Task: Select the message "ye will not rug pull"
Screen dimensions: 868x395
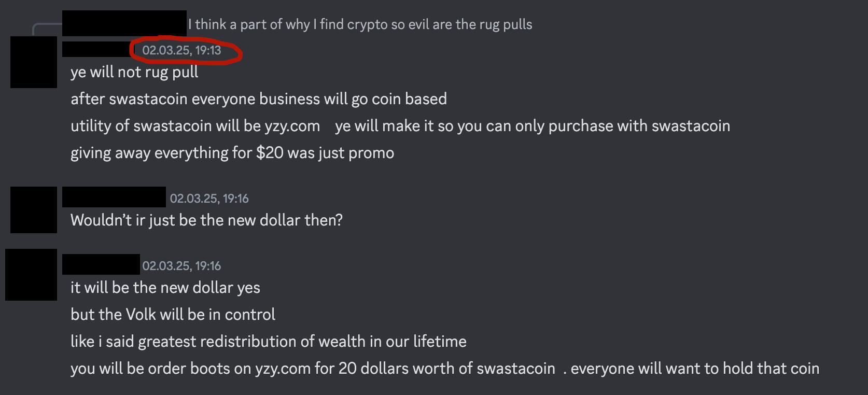Action: (134, 72)
